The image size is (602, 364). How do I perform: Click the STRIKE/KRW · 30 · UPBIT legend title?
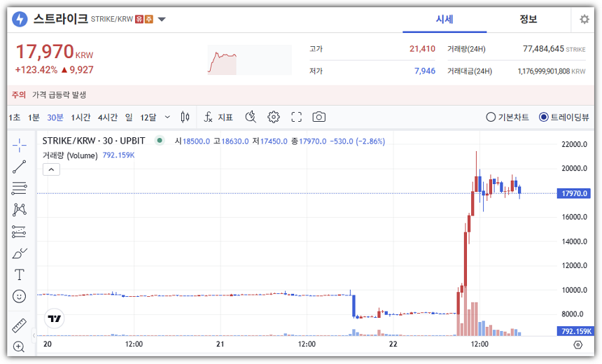tap(94, 141)
